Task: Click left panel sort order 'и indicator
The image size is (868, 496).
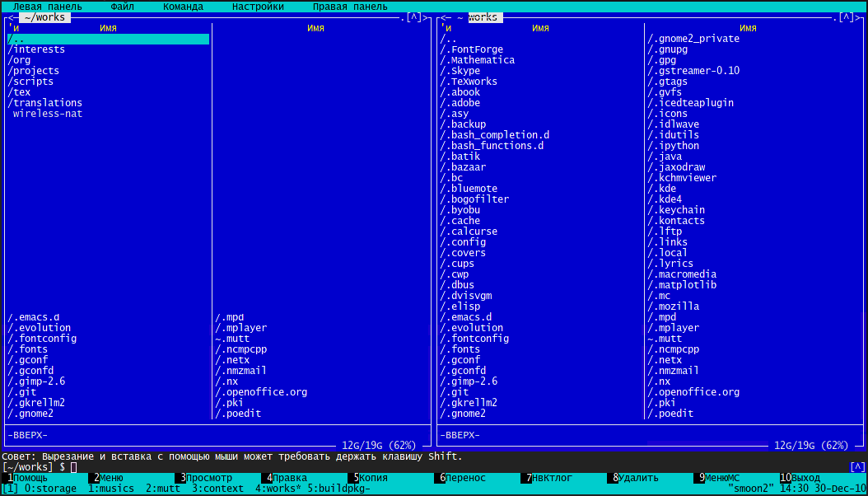Action: click(x=14, y=28)
